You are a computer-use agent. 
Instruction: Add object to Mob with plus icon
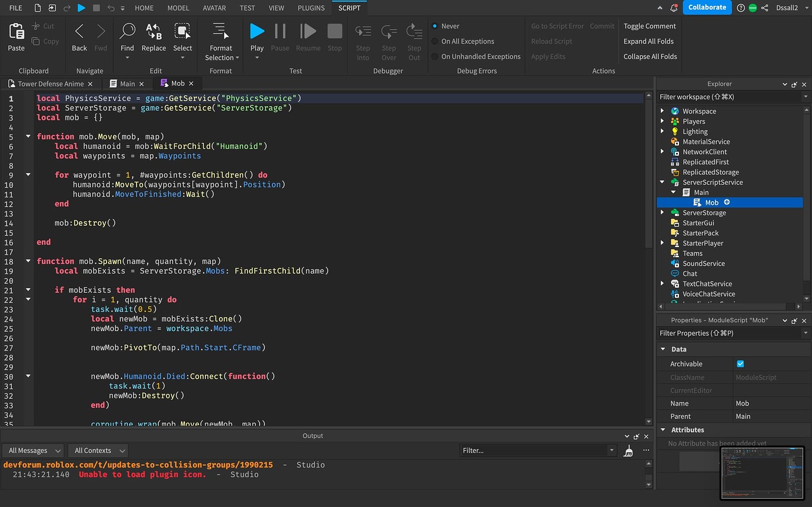pos(727,202)
